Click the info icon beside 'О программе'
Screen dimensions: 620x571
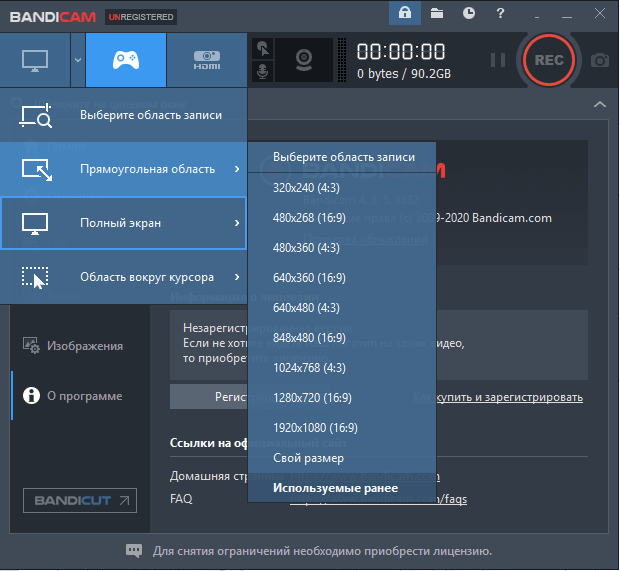(x=31, y=396)
